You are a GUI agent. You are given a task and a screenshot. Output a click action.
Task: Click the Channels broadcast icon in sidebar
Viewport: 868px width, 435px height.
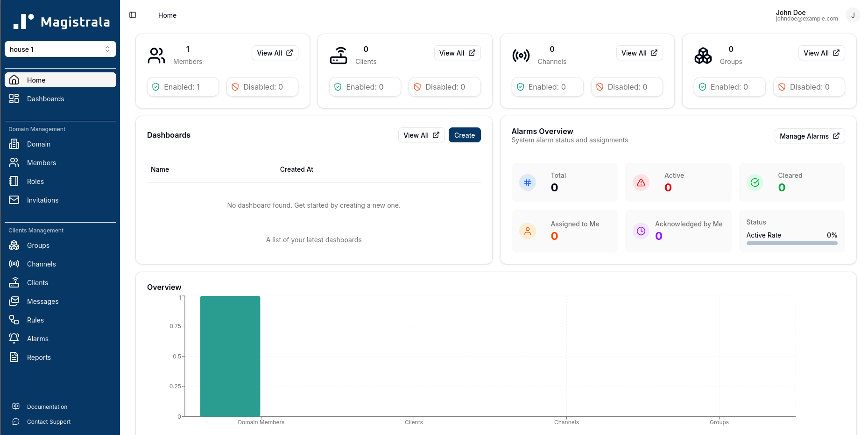14,264
